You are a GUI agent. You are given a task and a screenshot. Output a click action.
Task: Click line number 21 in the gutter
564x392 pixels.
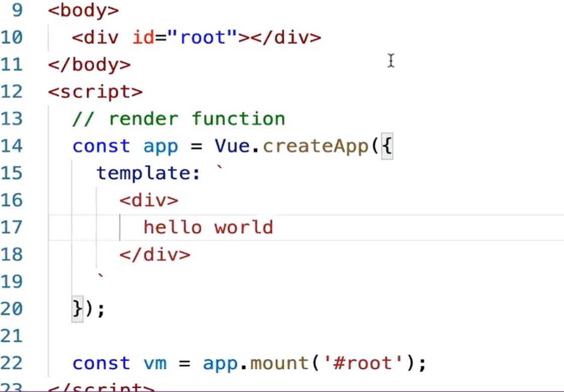pyautogui.click(x=12, y=336)
